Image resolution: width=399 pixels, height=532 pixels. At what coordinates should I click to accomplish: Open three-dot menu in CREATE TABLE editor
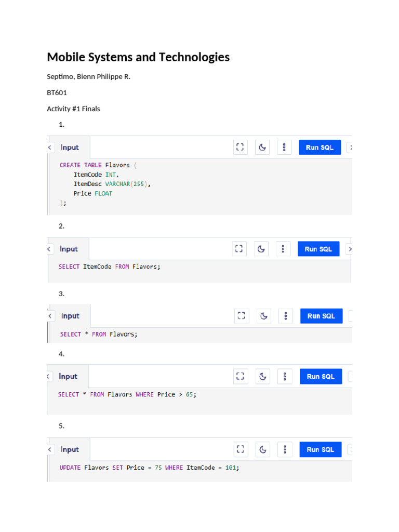click(284, 147)
